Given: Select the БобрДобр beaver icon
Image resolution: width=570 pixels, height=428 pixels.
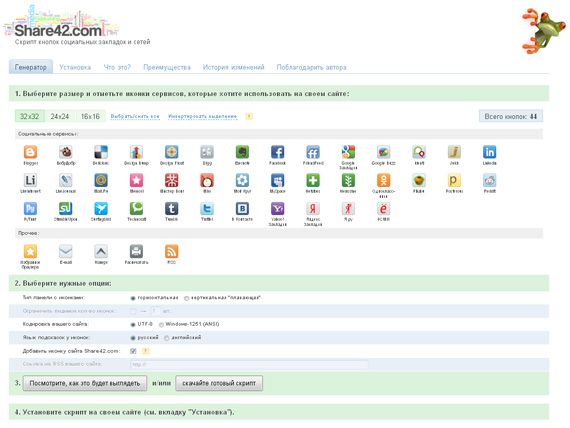Looking at the screenshot, I should point(65,152).
